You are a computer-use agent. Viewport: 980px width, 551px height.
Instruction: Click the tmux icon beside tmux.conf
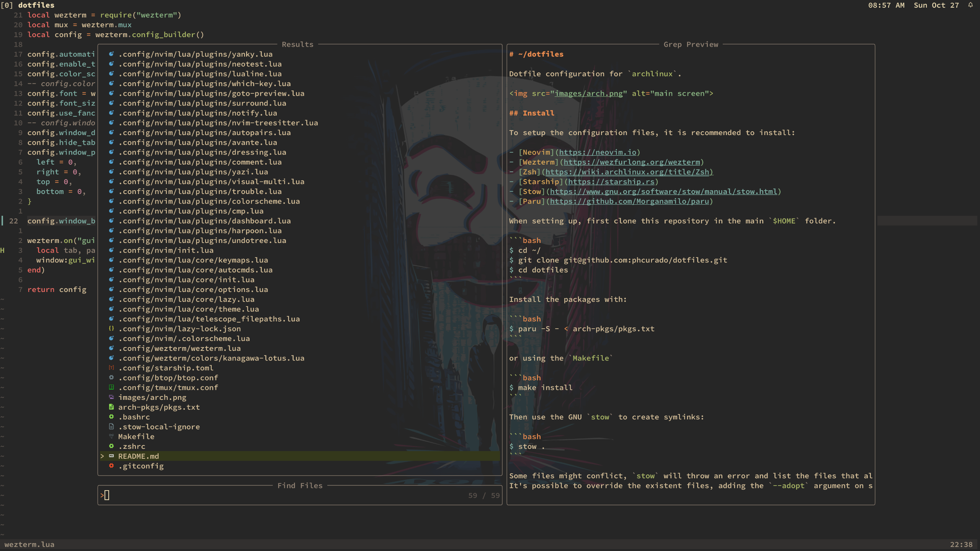coord(111,387)
